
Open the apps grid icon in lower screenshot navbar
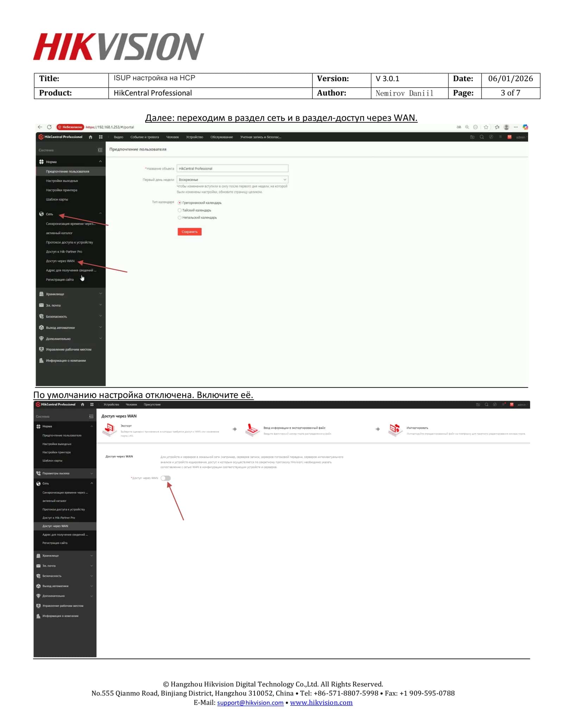point(92,404)
